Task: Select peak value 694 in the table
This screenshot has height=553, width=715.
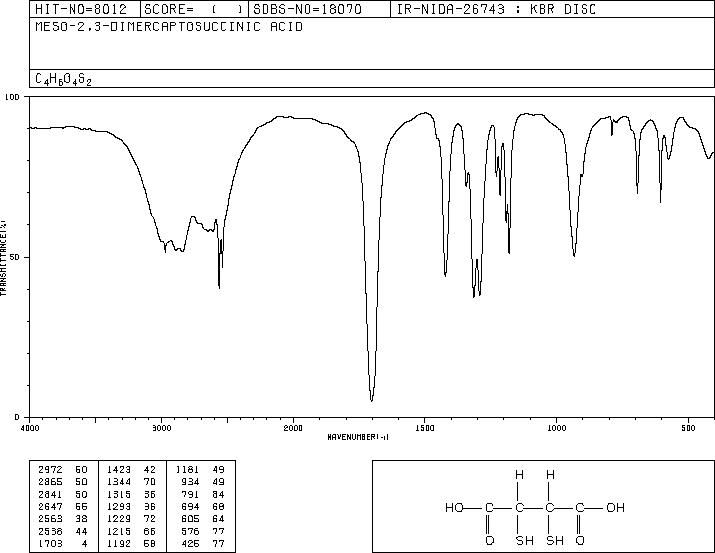Action: (x=190, y=506)
